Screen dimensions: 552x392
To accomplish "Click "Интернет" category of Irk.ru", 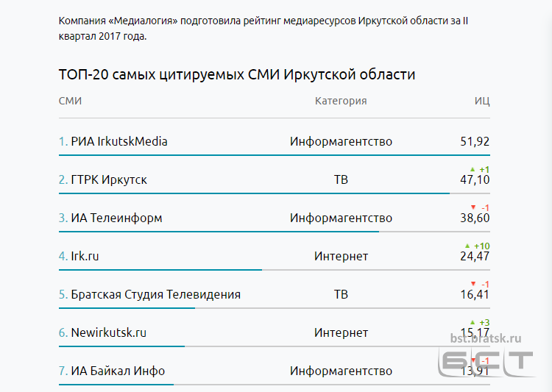I will coord(341,256).
